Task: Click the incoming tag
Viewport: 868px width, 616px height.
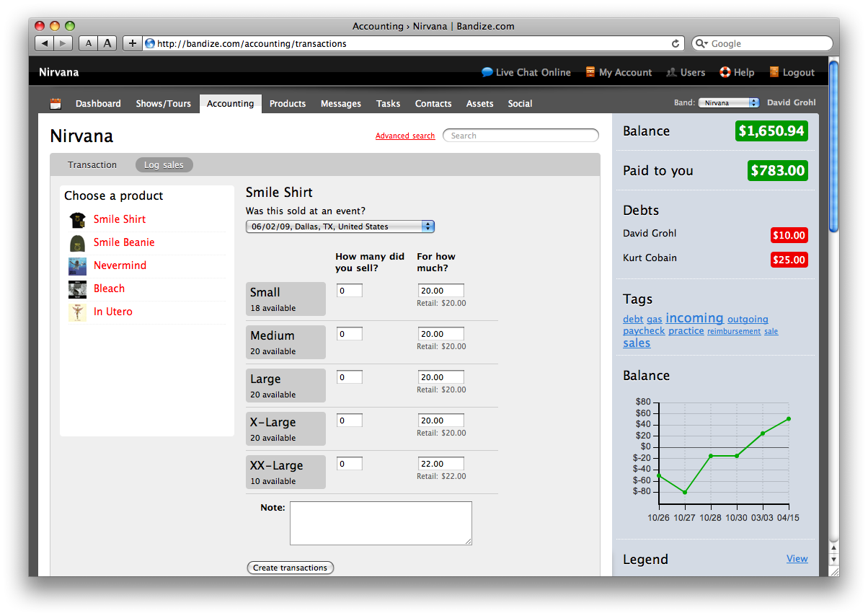Action: click(x=694, y=318)
